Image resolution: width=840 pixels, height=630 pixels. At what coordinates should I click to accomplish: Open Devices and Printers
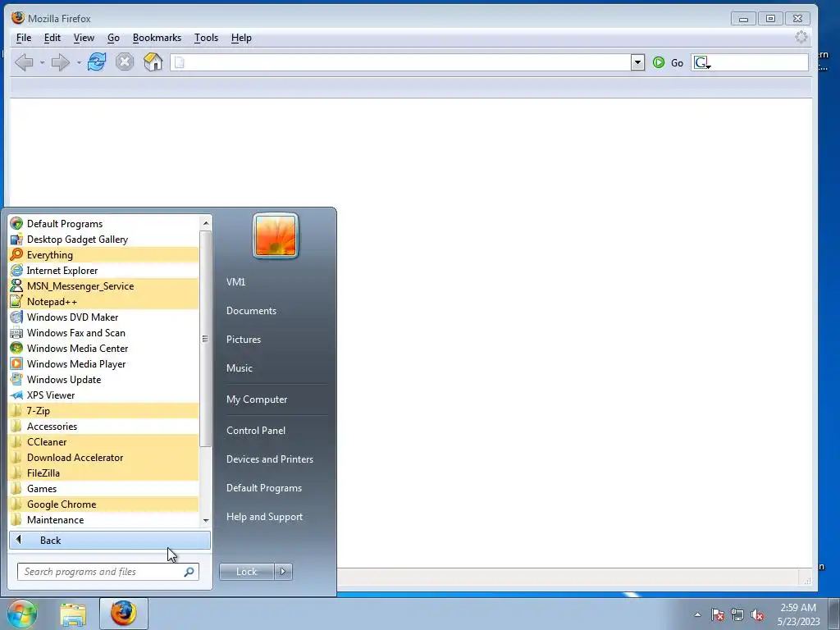click(x=269, y=459)
